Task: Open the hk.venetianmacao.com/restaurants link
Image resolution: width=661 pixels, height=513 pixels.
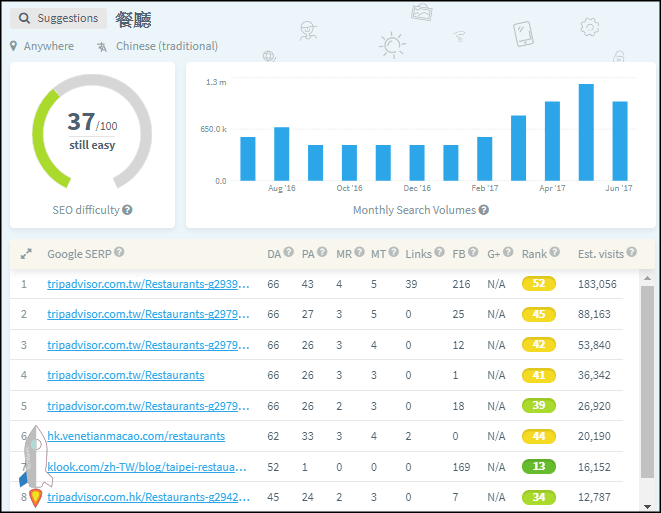Action: tap(136, 436)
